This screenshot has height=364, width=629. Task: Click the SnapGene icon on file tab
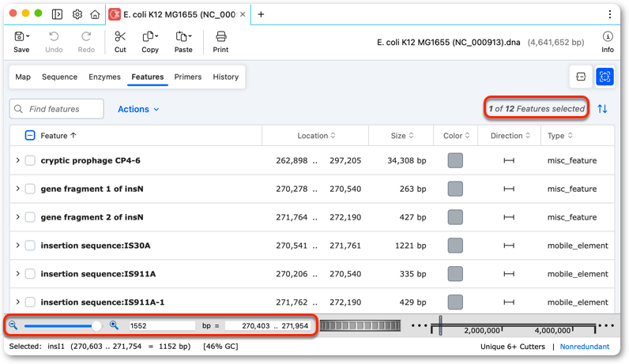click(115, 14)
